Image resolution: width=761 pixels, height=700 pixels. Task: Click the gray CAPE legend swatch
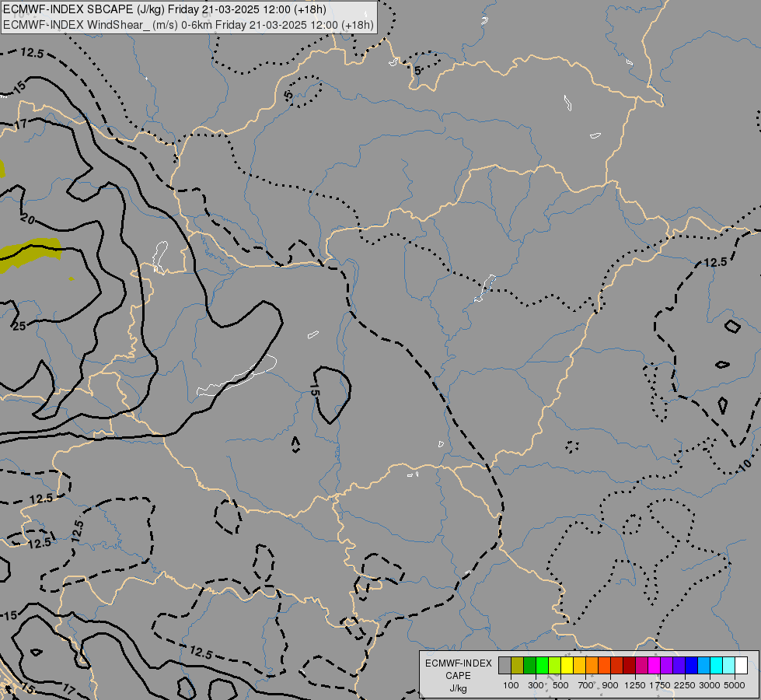point(504,666)
